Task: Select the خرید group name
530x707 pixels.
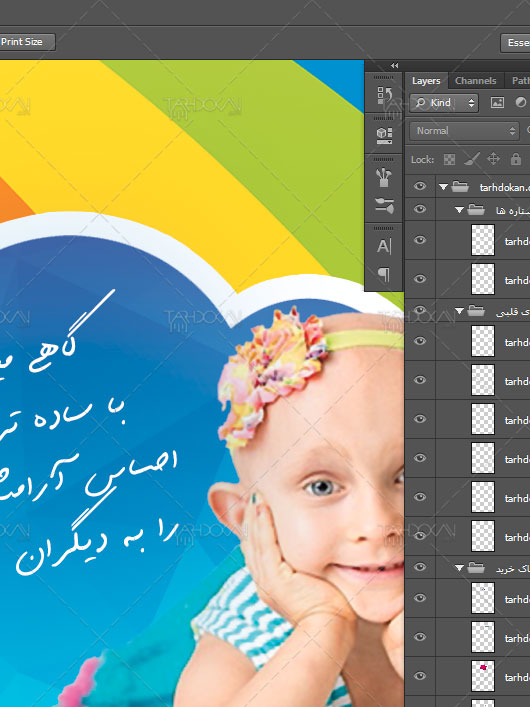Action: point(512,569)
